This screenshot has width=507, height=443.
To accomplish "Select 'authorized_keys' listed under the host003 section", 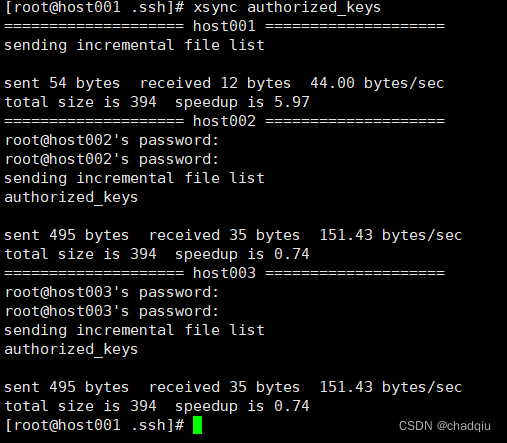I will pos(71,349).
